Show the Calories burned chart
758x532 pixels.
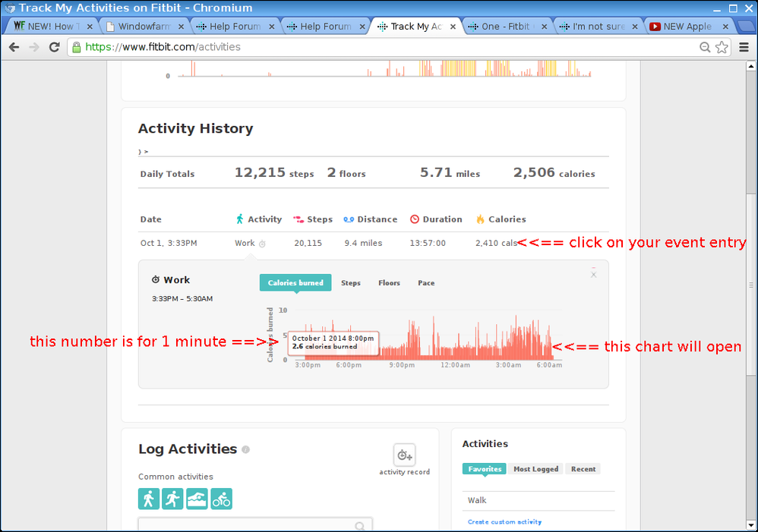[295, 282]
